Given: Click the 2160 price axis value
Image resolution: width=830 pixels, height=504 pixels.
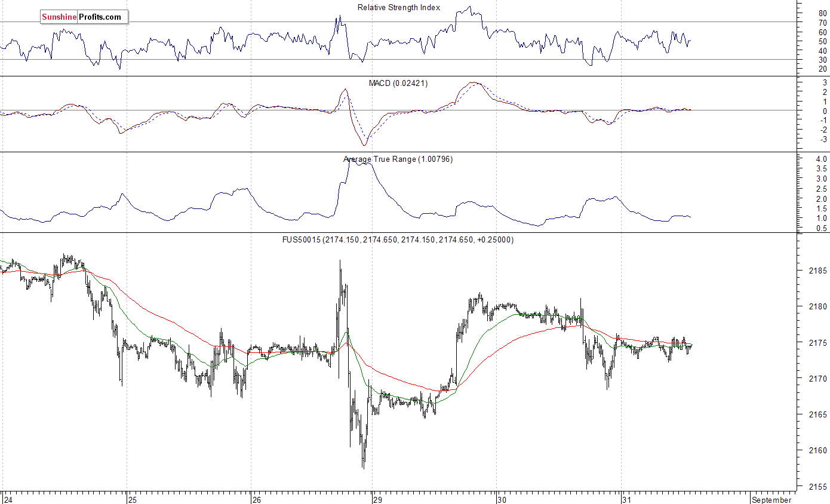Looking at the screenshot, I should pyautogui.click(x=817, y=450).
